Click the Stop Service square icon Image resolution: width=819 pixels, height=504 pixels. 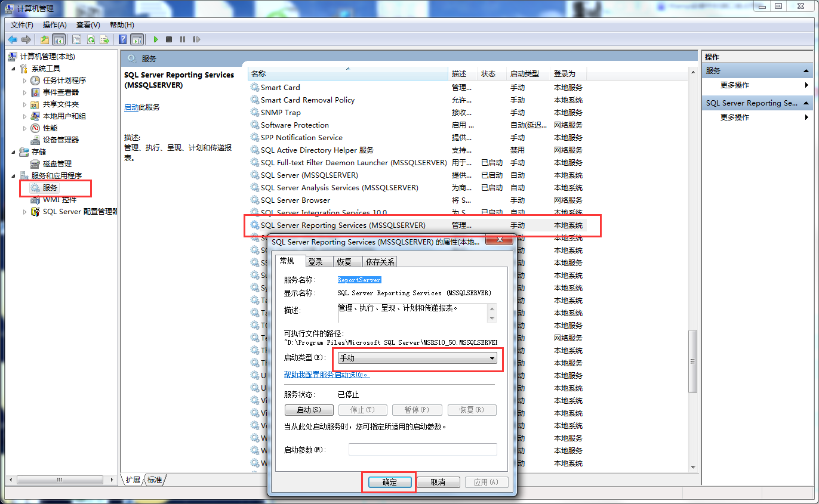tap(169, 39)
